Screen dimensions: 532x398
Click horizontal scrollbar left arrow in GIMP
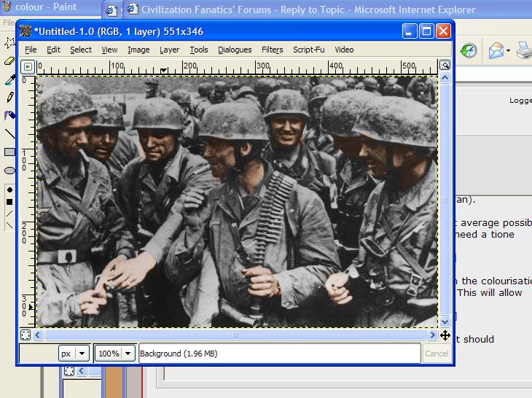38,335
